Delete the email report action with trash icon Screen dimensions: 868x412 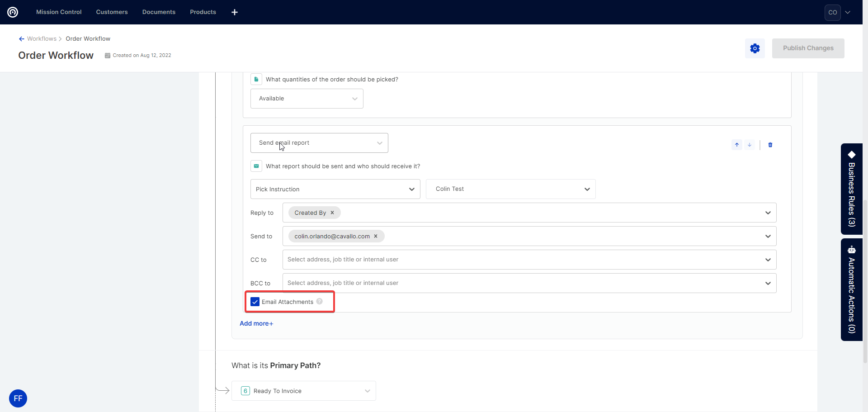[x=770, y=145]
